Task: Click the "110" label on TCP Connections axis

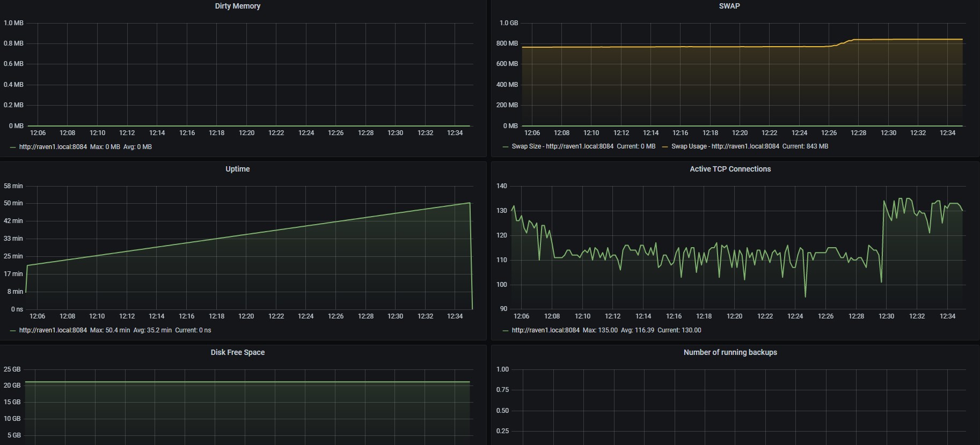Action: pos(502,260)
